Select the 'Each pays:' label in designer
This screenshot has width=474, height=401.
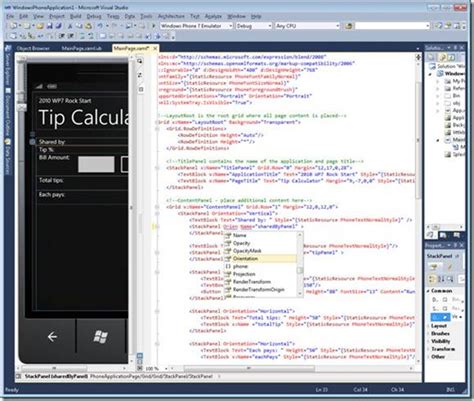52,194
